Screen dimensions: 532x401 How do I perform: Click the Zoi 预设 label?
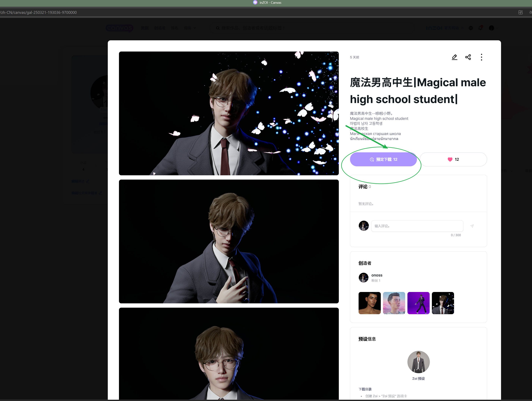418,378
